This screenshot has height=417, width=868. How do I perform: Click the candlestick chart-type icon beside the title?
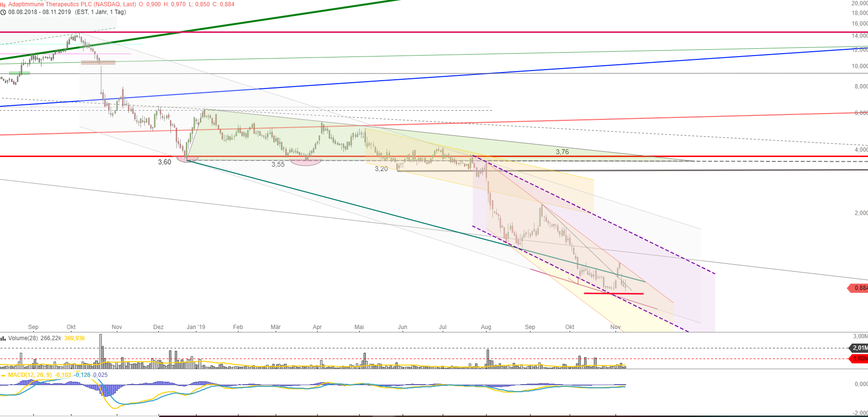3,4
